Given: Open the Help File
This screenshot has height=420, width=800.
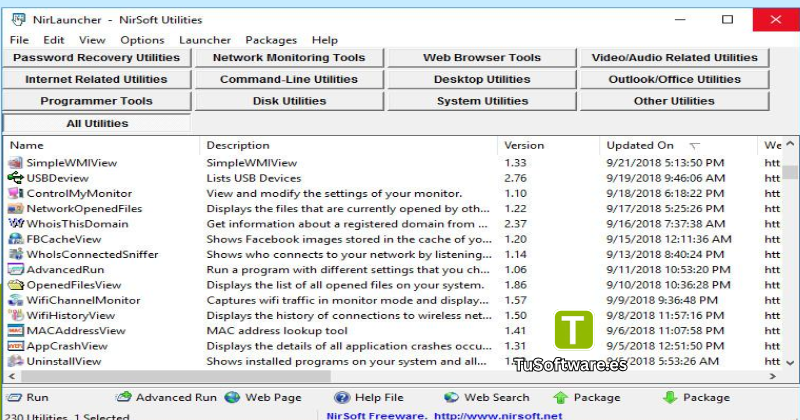Looking at the screenshot, I should pyautogui.click(x=369, y=397).
